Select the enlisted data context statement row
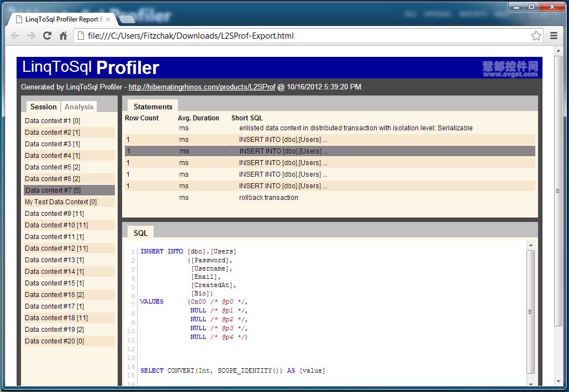The height and width of the screenshot is (392, 569). pyautogui.click(x=330, y=128)
